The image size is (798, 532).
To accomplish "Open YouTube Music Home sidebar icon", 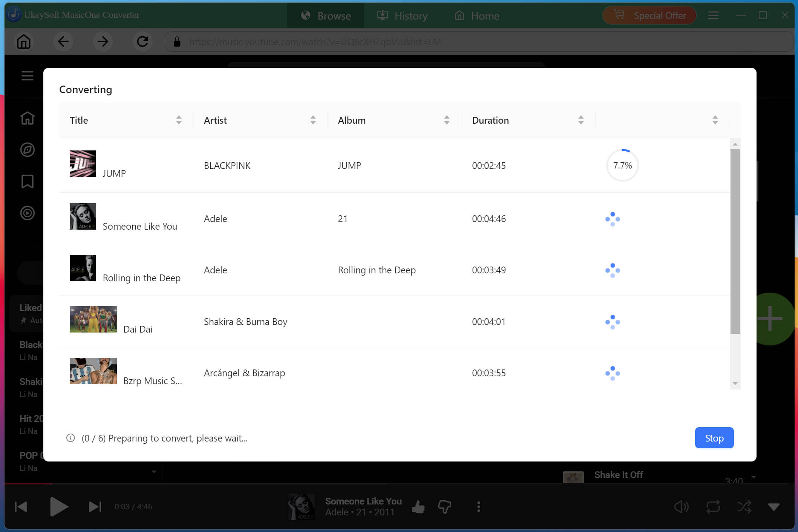I will coord(27,118).
